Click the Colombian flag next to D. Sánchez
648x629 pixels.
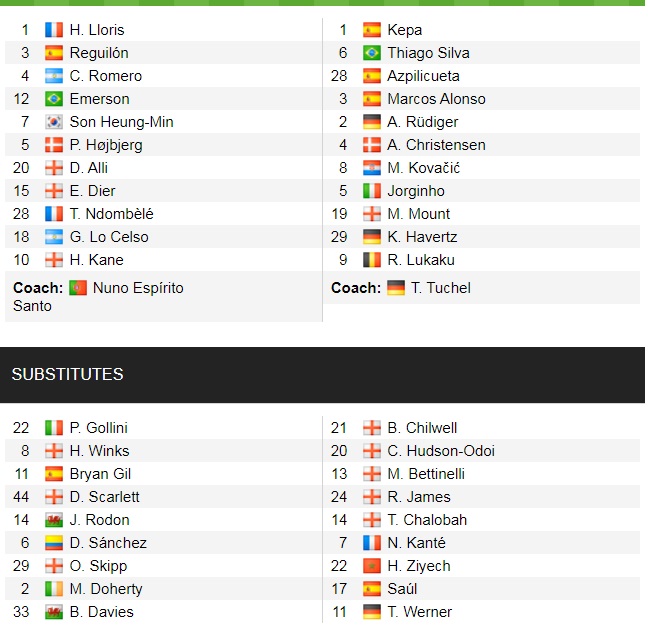tap(54, 543)
